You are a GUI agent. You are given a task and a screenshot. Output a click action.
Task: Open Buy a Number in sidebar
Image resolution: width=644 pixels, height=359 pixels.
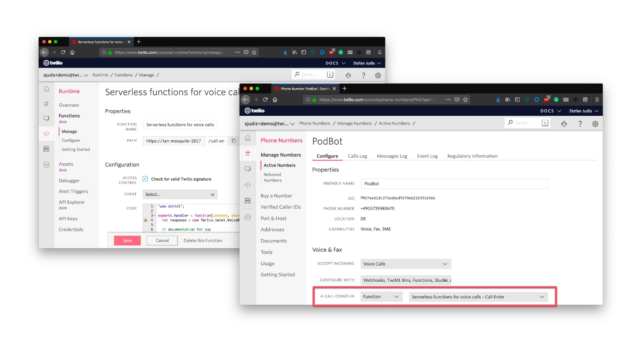276,196
